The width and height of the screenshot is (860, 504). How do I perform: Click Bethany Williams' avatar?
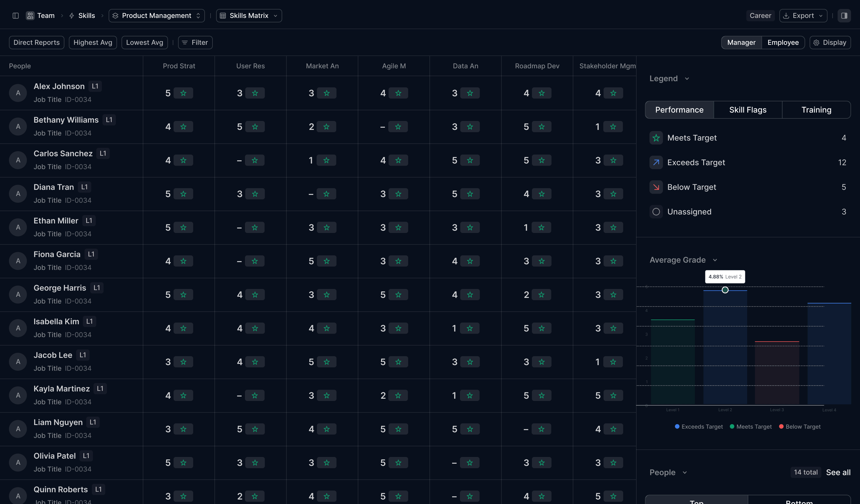[x=18, y=126]
